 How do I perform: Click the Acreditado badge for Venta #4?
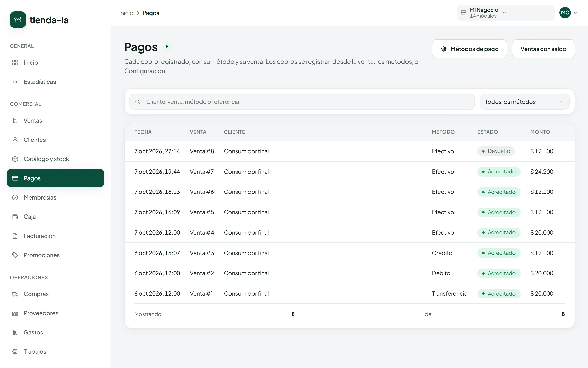[x=499, y=232]
